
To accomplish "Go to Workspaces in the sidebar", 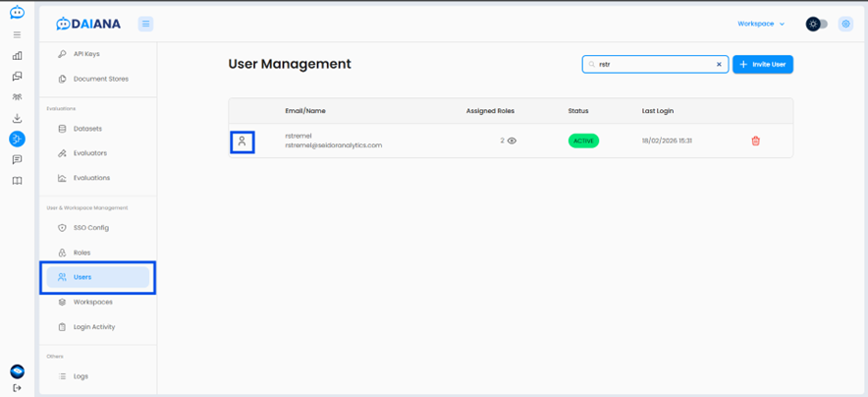I will [x=92, y=302].
